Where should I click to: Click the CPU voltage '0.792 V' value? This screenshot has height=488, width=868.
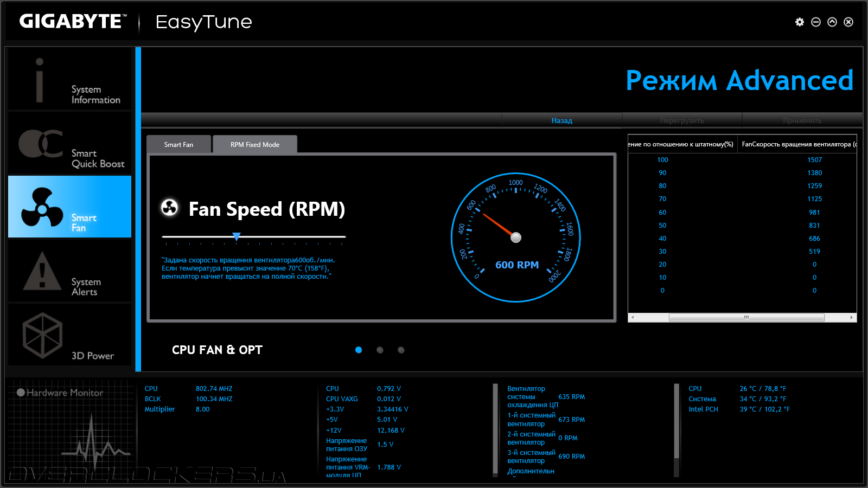tap(389, 389)
